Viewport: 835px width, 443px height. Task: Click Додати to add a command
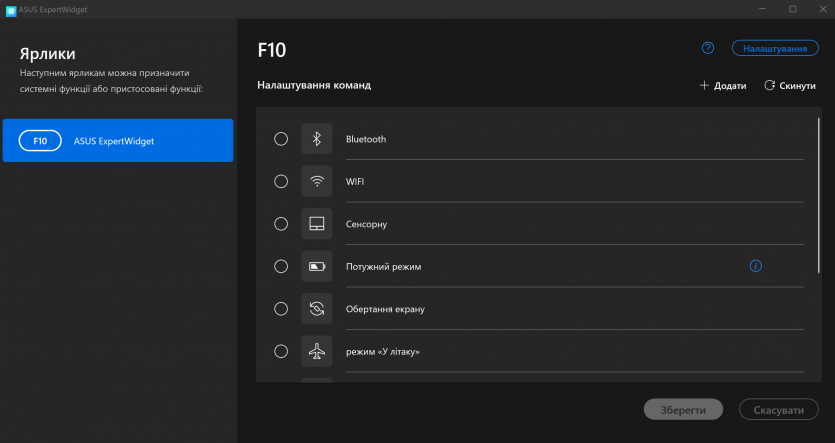tap(723, 86)
